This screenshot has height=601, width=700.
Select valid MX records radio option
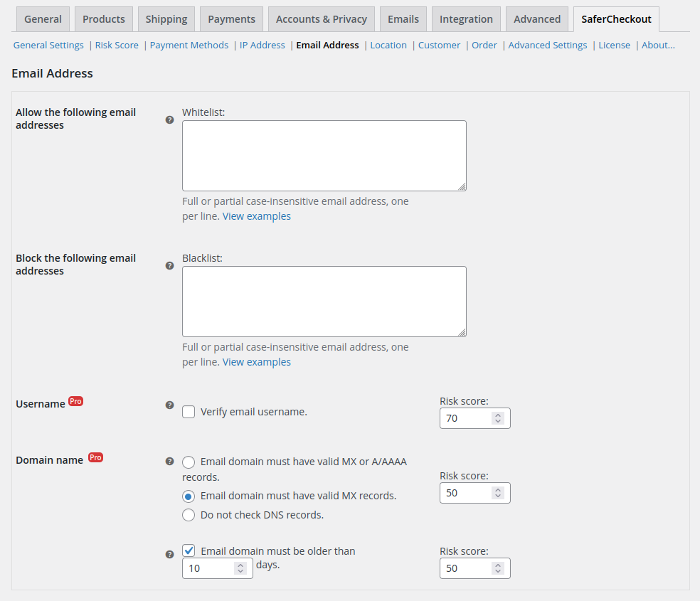189,496
